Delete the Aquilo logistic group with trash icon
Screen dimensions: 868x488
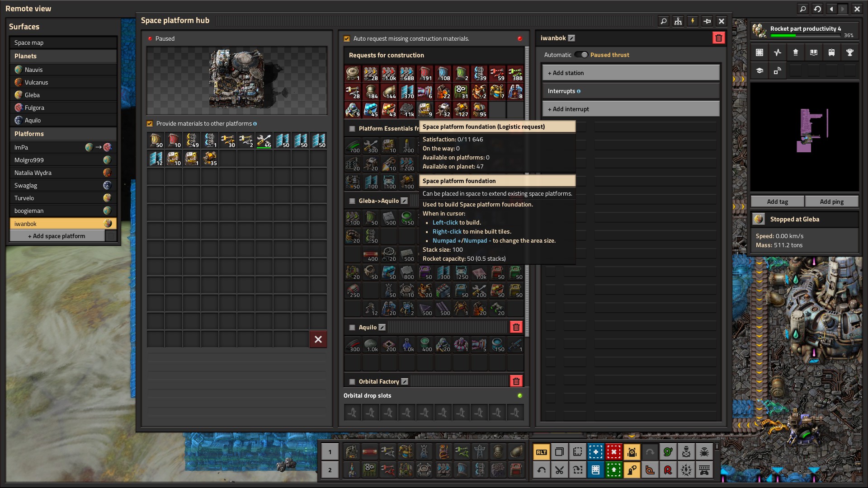(516, 327)
